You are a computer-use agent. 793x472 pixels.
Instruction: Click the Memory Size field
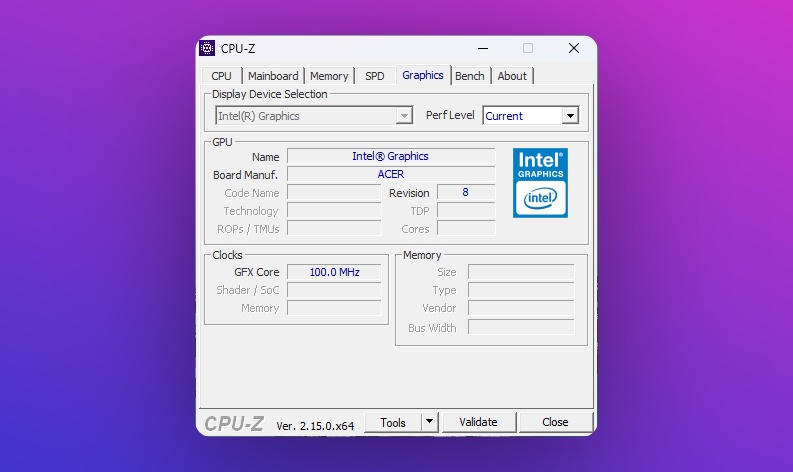(x=521, y=272)
